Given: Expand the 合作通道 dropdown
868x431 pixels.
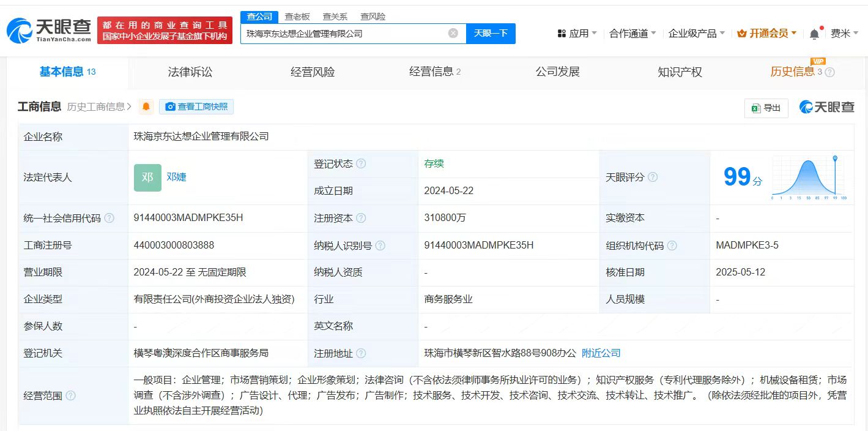Looking at the screenshot, I should click(x=632, y=34).
